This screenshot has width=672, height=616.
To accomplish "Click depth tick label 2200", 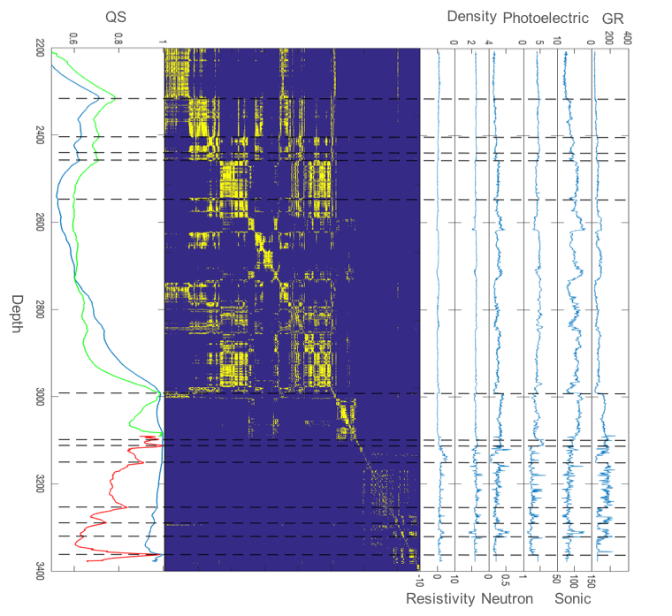I will click(x=40, y=48).
